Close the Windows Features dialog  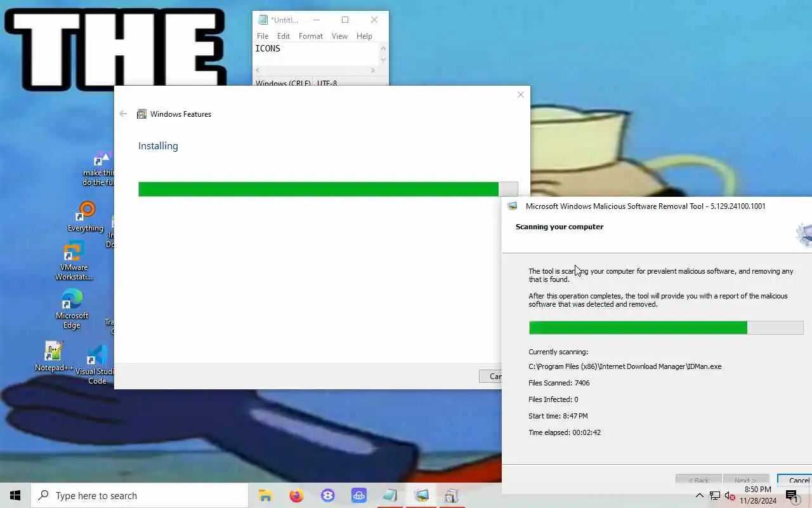(x=521, y=95)
